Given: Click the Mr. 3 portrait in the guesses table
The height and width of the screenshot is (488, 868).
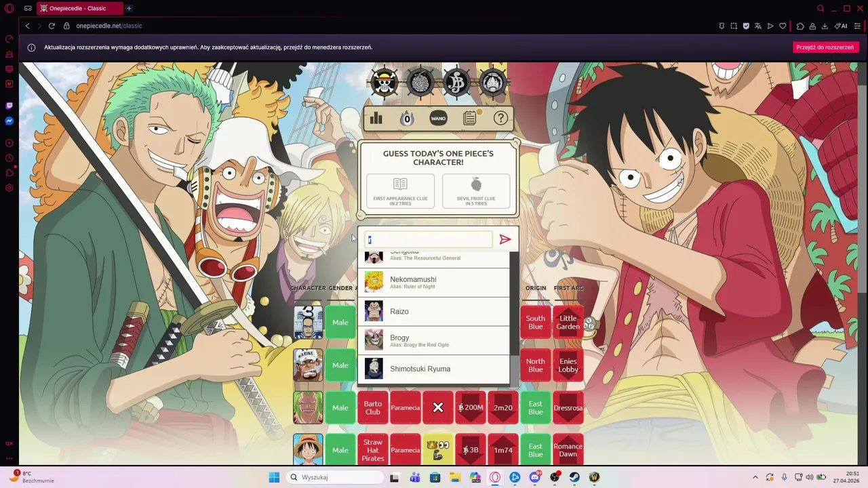Looking at the screenshot, I should coord(308,322).
